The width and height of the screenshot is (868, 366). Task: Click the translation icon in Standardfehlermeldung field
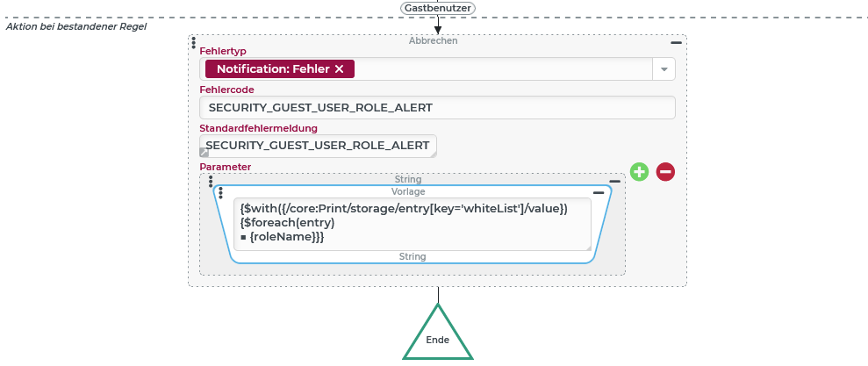click(204, 153)
